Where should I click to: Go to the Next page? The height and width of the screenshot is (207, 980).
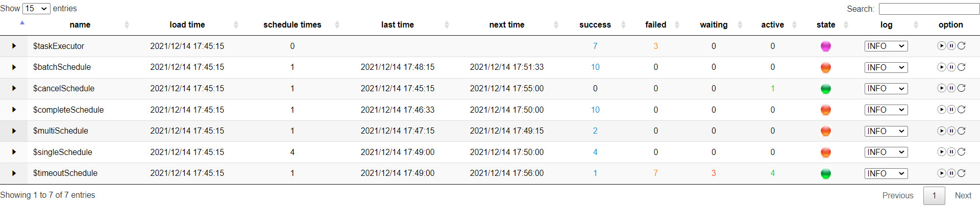[963, 195]
